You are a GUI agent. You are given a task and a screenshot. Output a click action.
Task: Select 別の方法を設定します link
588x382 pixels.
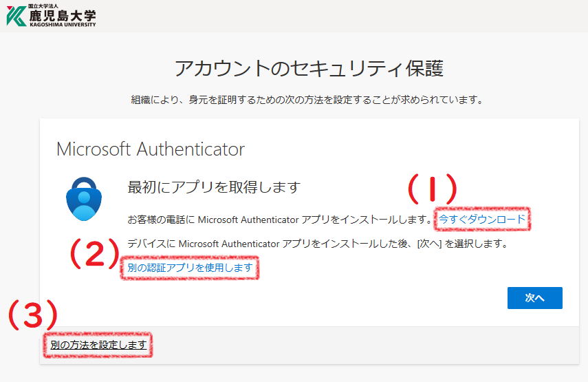(x=98, y=344)
